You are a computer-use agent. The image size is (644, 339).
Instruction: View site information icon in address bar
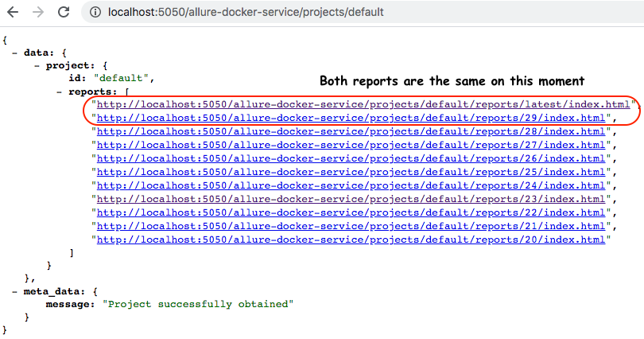pos(95,12)
